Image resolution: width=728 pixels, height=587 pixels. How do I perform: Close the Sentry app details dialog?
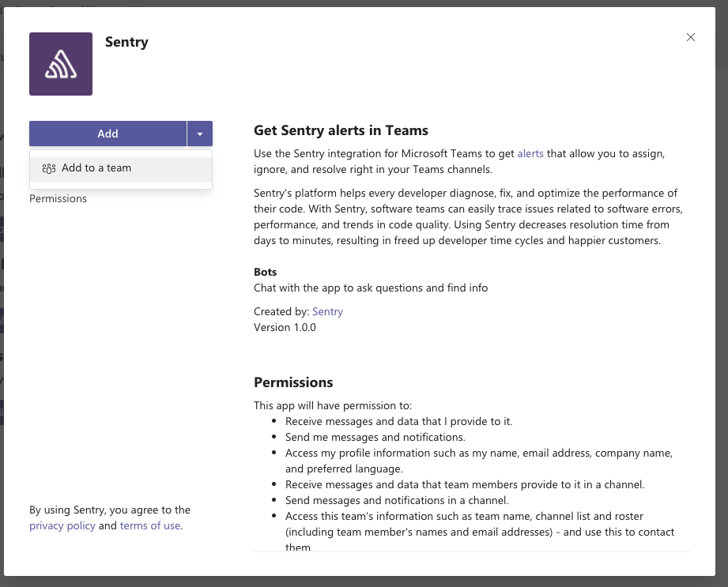click(x=691, y=37)
